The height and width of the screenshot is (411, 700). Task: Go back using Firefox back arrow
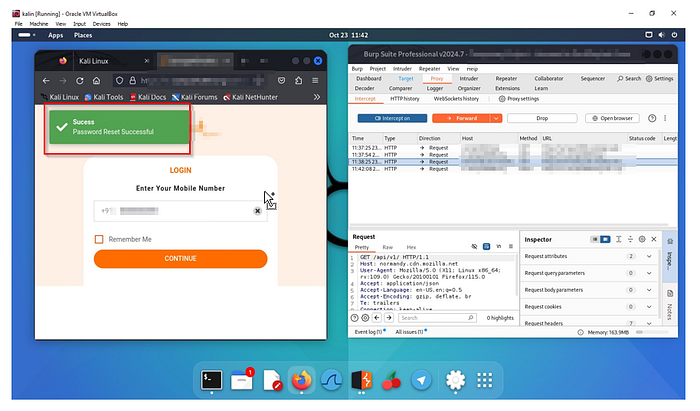pyautogui.click(x=46, y=81)
